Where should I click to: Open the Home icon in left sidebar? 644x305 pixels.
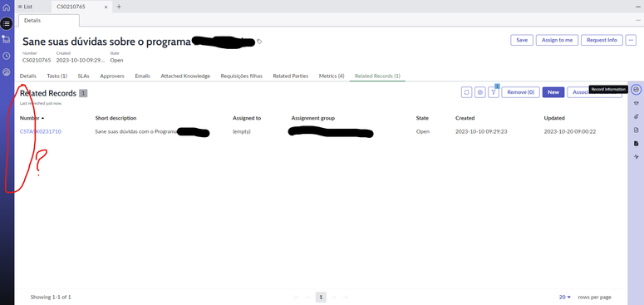click(x=7, y=7)
